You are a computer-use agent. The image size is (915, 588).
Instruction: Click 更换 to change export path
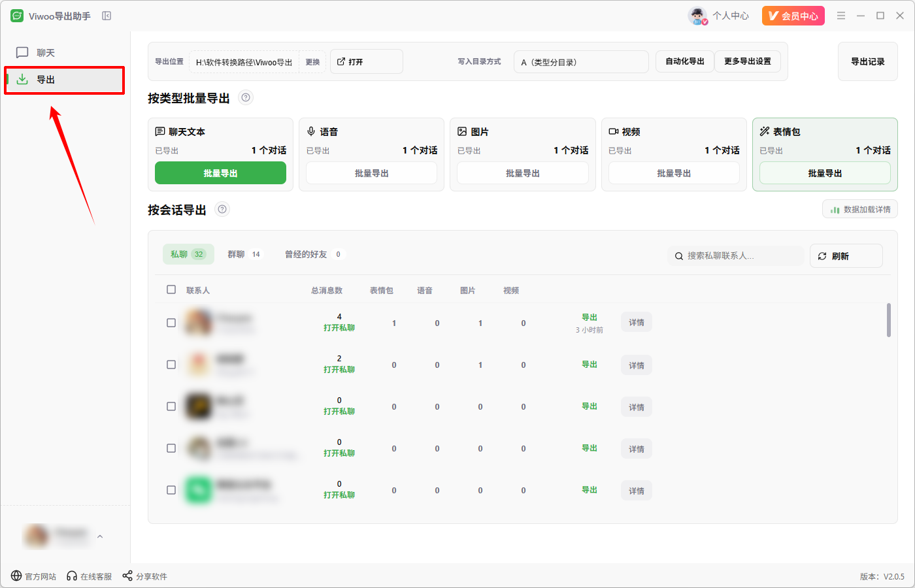pos(312,62)
